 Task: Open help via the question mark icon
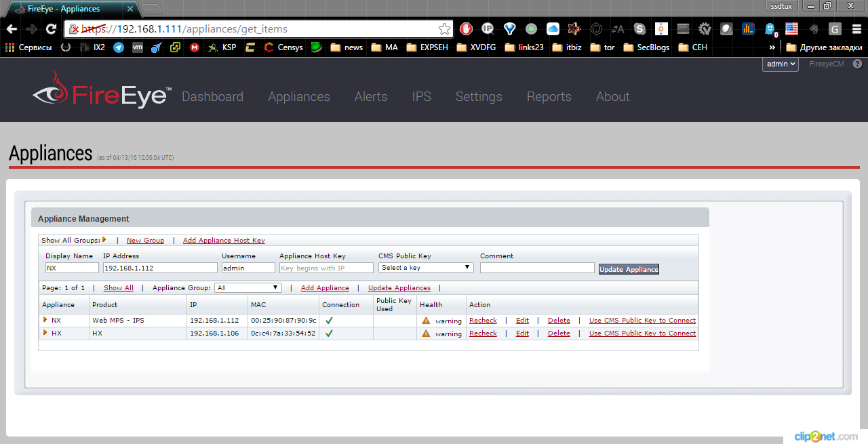[x=857, y=63]
